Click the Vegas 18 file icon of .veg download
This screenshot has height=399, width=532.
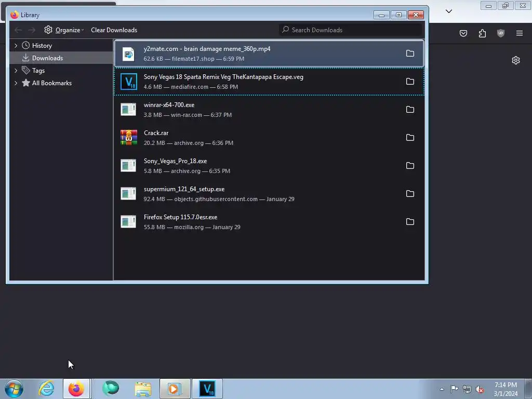click(129, 82)
